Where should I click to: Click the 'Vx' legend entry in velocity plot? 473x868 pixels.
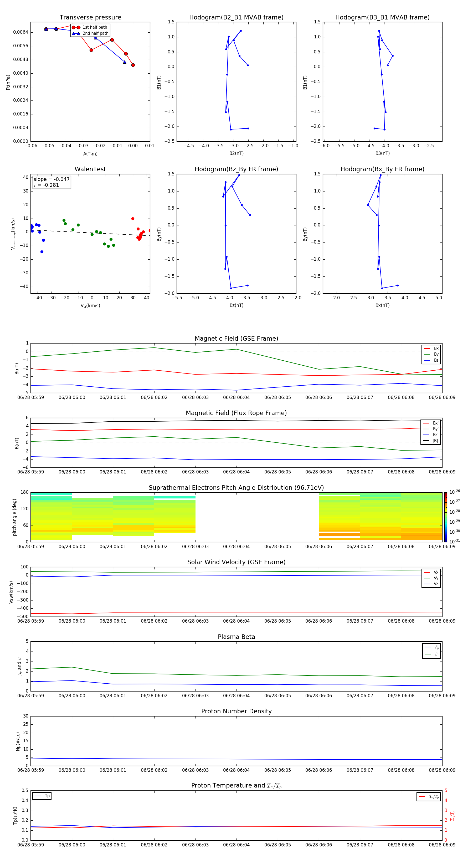coord(431,572)
